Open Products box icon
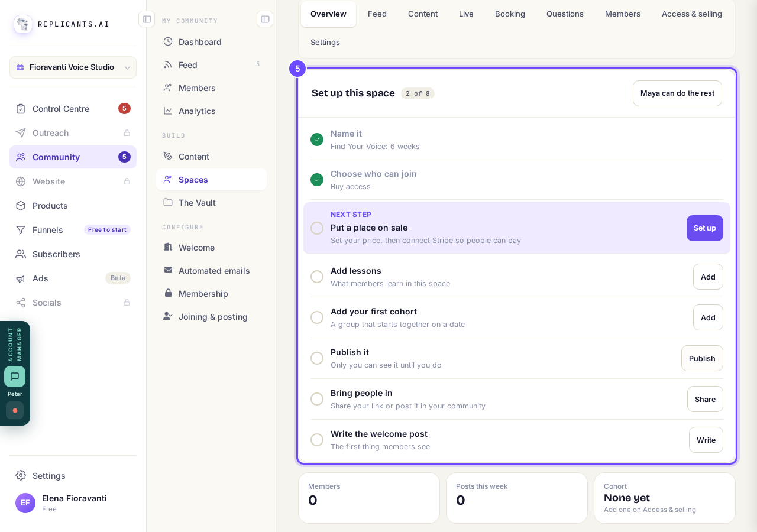 pos(21,206)
